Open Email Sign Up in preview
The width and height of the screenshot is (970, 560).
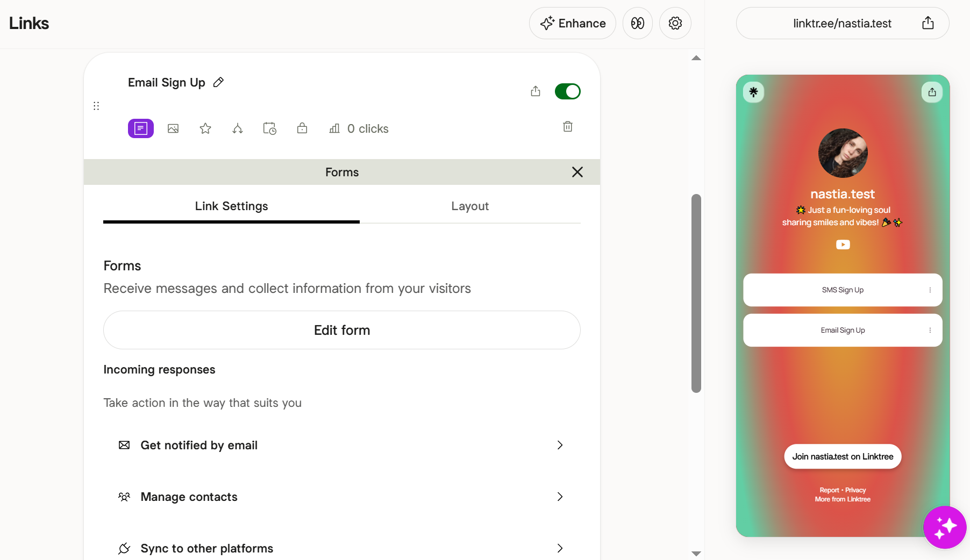pos(843,331)
